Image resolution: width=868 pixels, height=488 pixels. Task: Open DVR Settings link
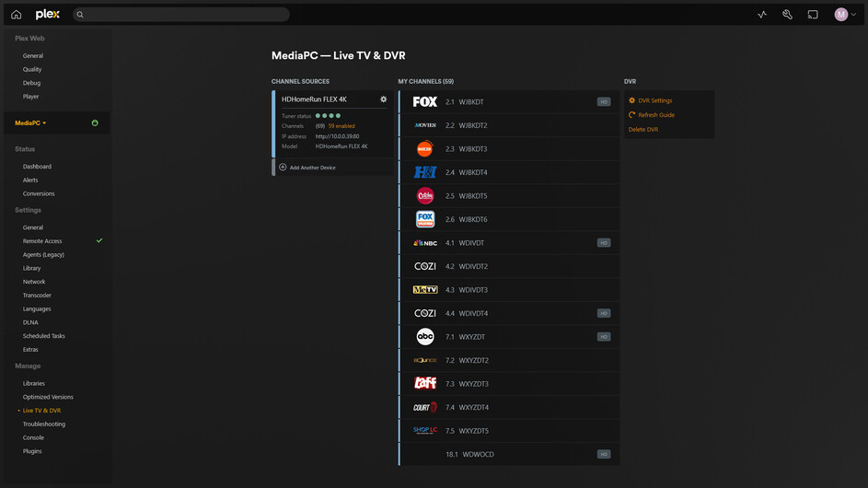click(654, 100)
